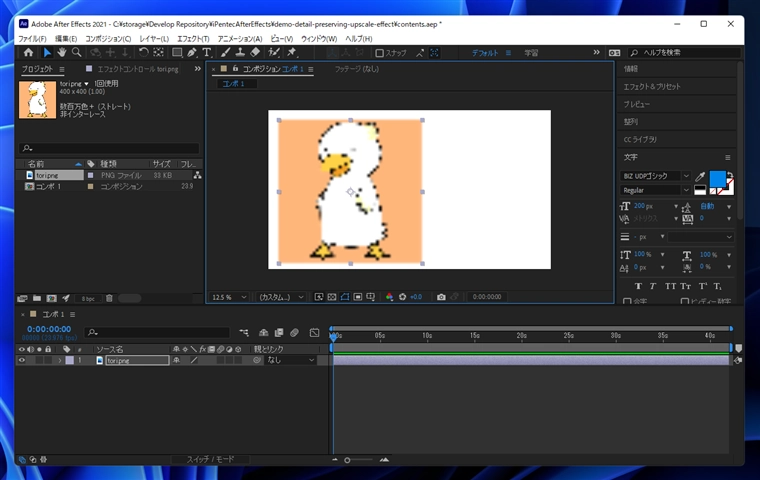760x480 pixels.
Task: Open the 12.5% magnification dropdown
Action: [228, 297]
